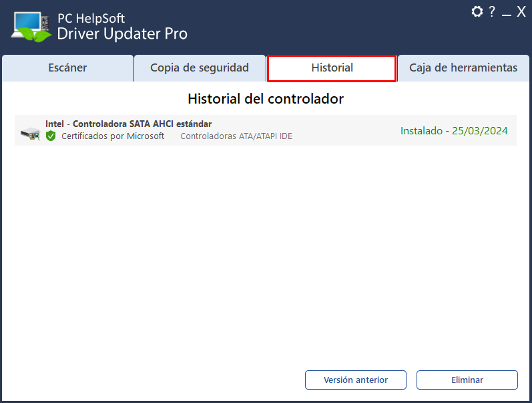The image size is (532, 403).
Task: Click the Certificados por Microsoft label
Action: 113,136
